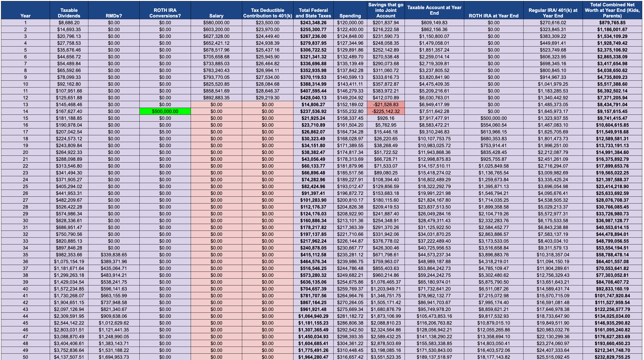Click the -$225,142.32 savings cell
The width and height of the screenshot is (644, 360).
[x=386, y=111]
